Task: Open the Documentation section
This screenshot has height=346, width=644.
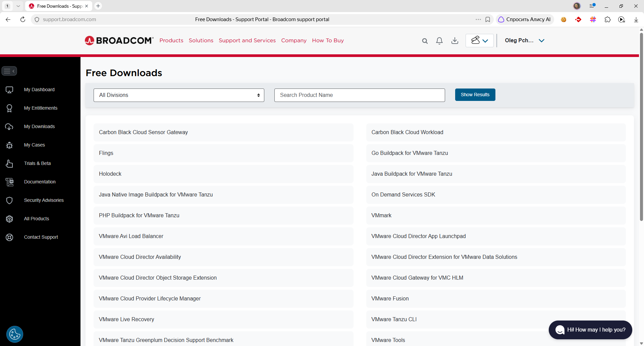Action: [x=40, y=182]
